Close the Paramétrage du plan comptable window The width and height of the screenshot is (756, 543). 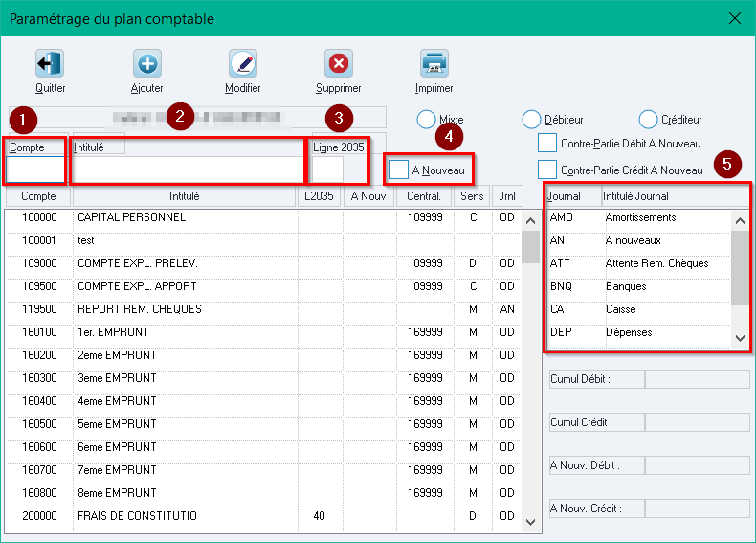coord(735,18)
